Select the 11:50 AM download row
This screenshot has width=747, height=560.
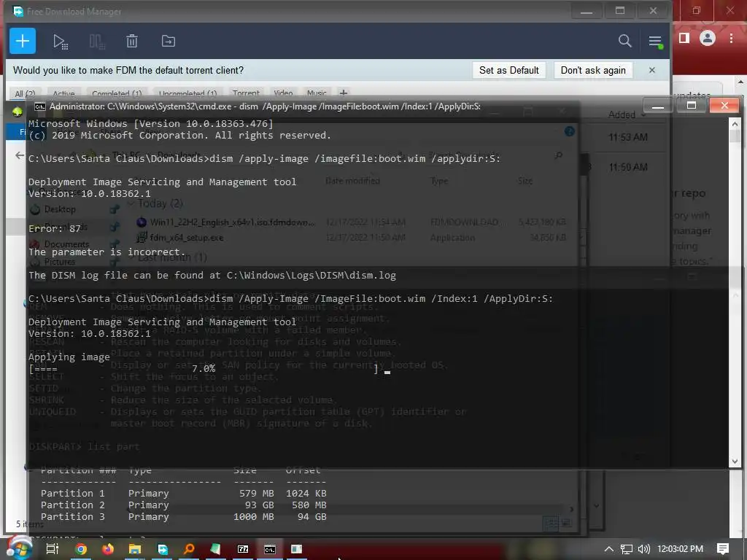tap(628, 167)
